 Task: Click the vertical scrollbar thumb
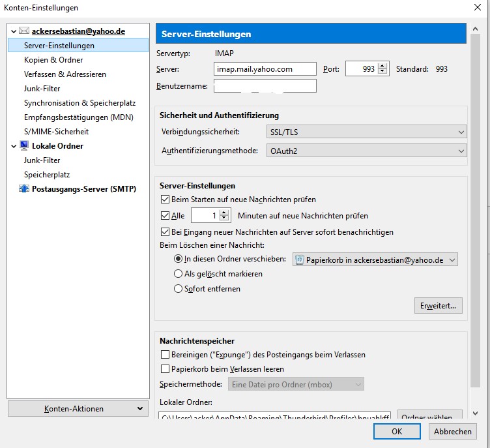point(475,211)
